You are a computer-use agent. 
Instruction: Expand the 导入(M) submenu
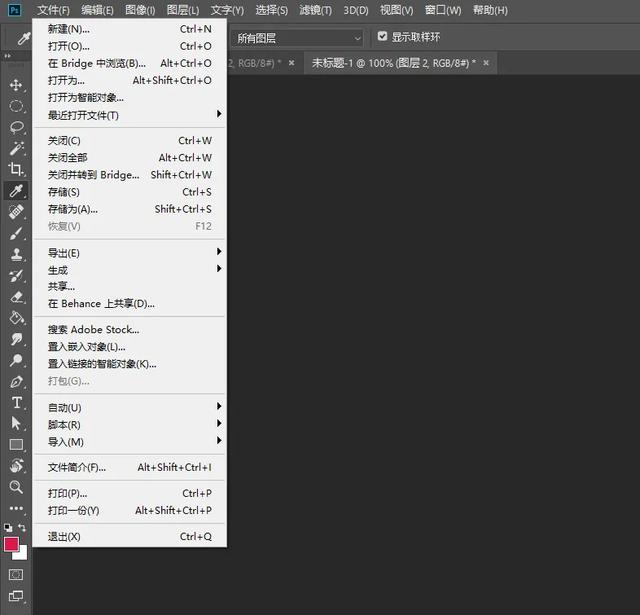(130, 442)
